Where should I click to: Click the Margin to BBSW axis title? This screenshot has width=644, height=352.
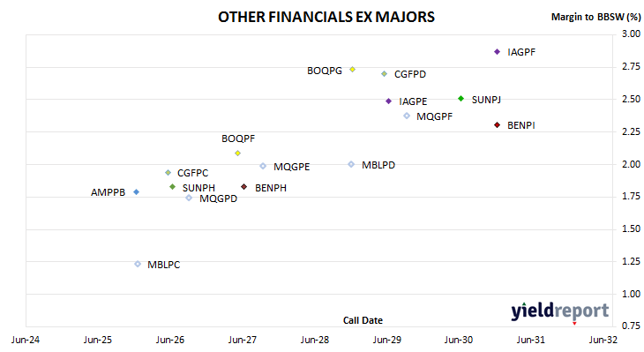coord(595,17)
